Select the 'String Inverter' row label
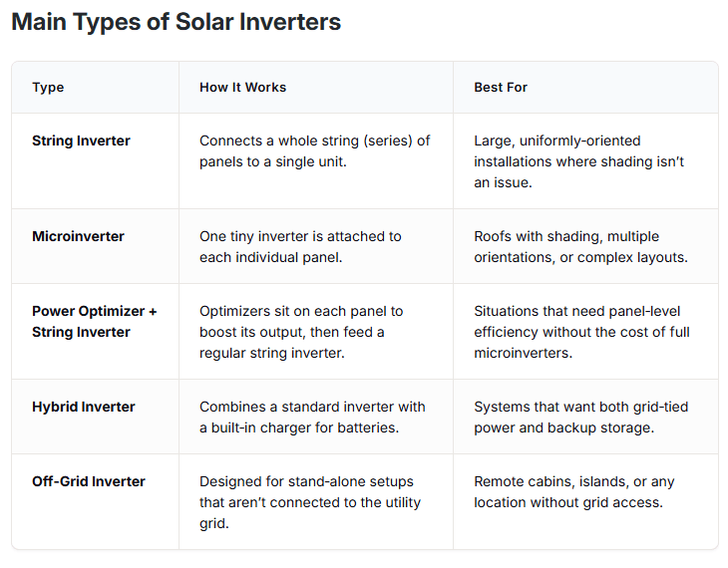The height and width of the screenshot is (568, 728). pyautogui.click(x=81, y=142)
